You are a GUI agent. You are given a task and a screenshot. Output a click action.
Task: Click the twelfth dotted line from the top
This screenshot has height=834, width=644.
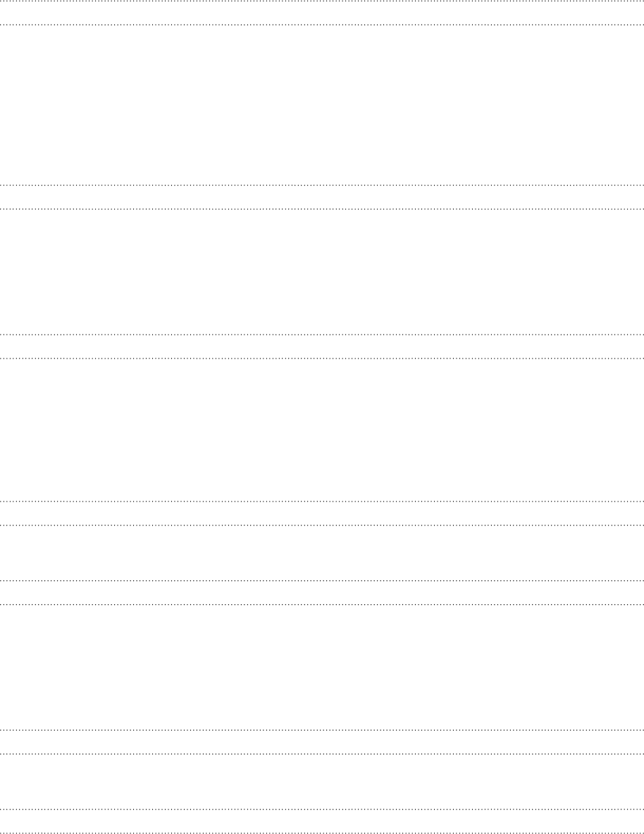(x=322, y=754)
